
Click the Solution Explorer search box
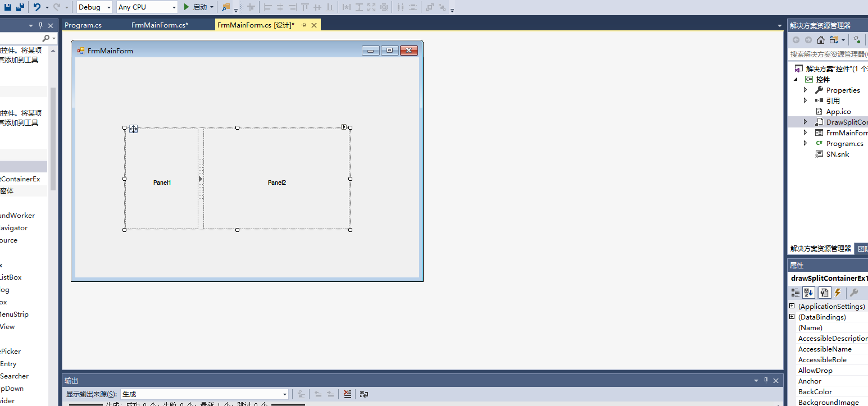827,54
